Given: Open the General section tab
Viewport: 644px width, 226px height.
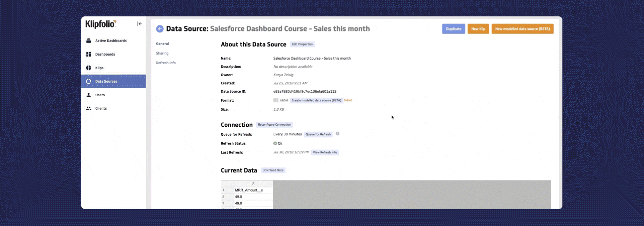Looking at the screenshot, I should 162,44.
